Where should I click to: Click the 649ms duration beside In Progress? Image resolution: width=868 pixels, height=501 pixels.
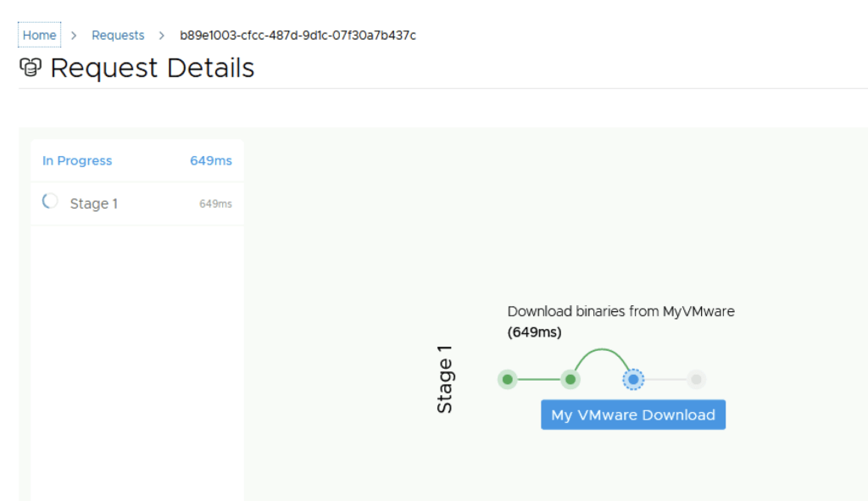[x=210, y=160]
